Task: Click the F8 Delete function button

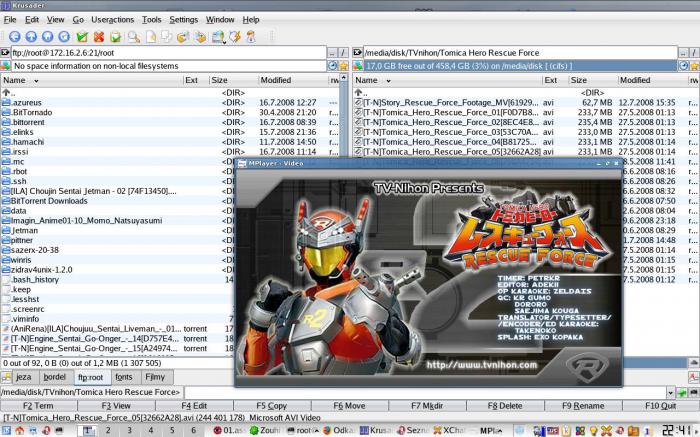Action: 505,406
